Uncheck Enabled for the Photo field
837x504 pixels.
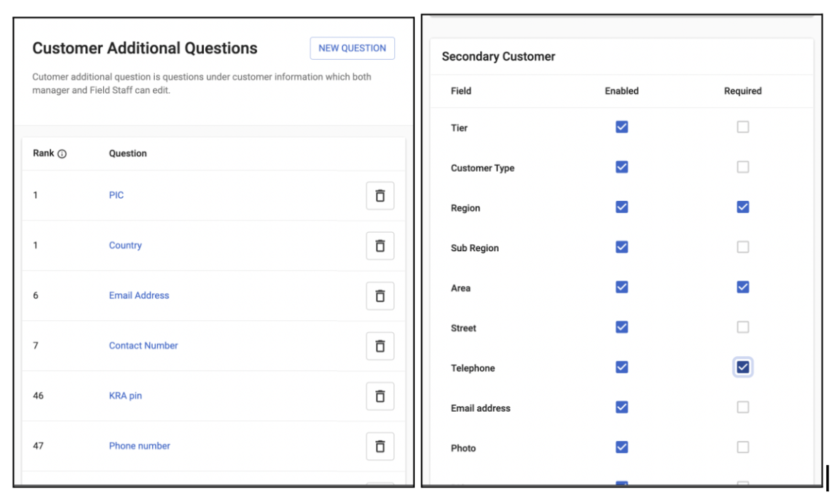point(622,447)
